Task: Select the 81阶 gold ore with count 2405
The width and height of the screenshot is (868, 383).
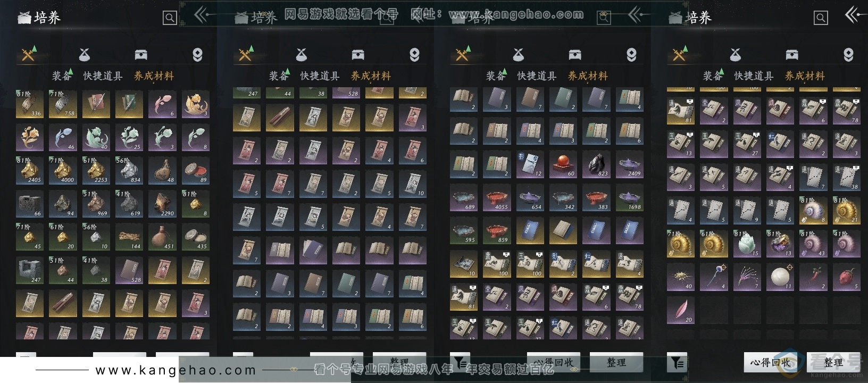Action: [29, 170]
